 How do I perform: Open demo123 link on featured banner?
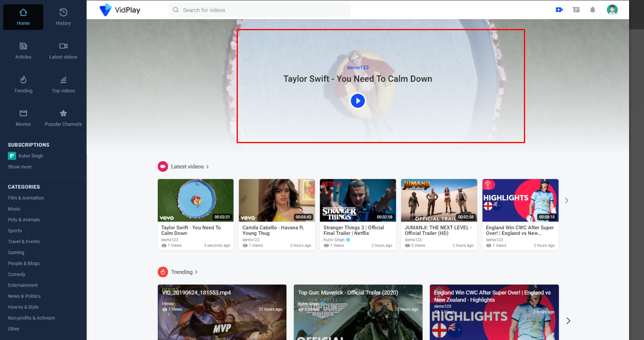(358, 67)
